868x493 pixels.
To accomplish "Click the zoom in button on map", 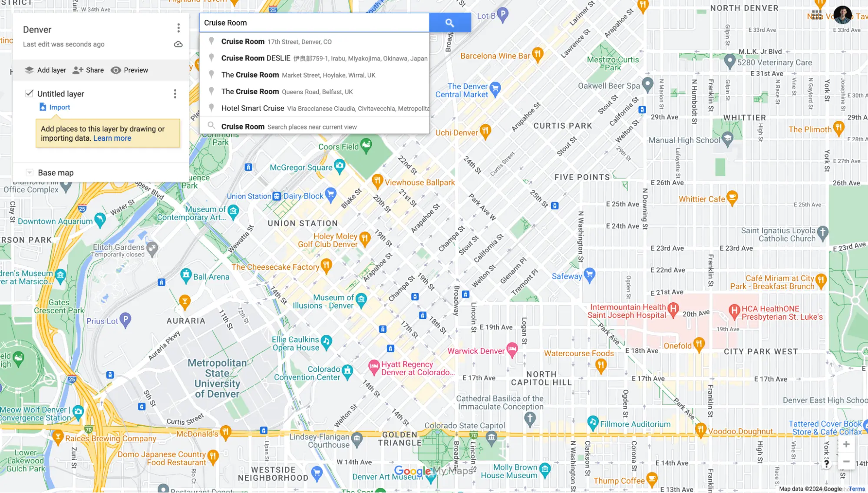I will 847,444.
